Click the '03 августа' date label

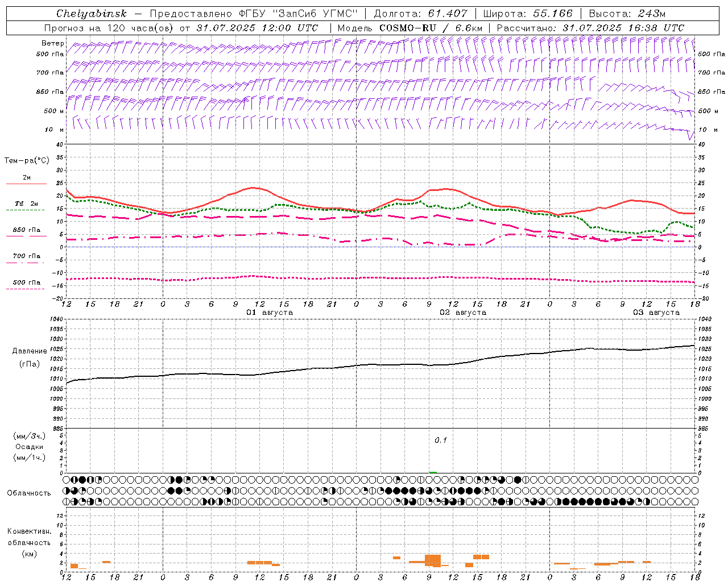656,312
